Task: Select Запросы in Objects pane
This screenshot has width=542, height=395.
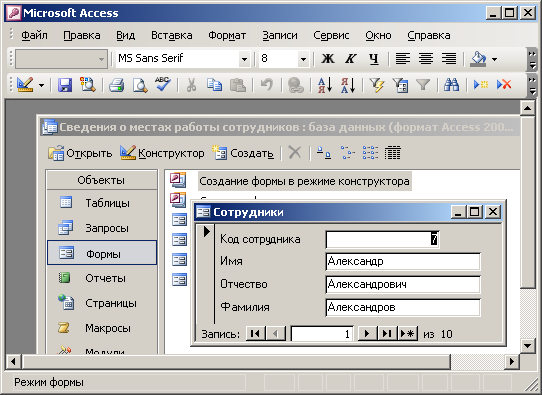Action: [x=102, y=228]
